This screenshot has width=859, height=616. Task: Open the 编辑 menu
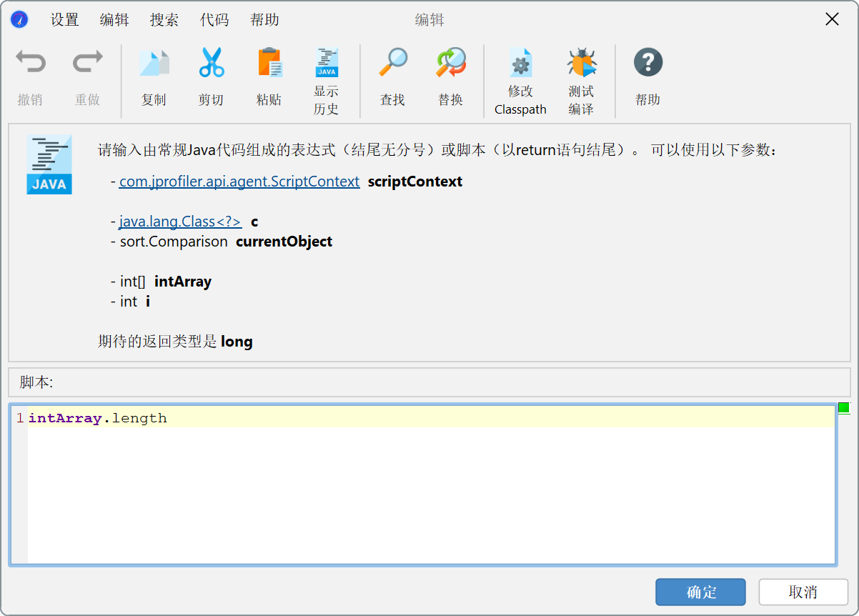pos(114,20)
